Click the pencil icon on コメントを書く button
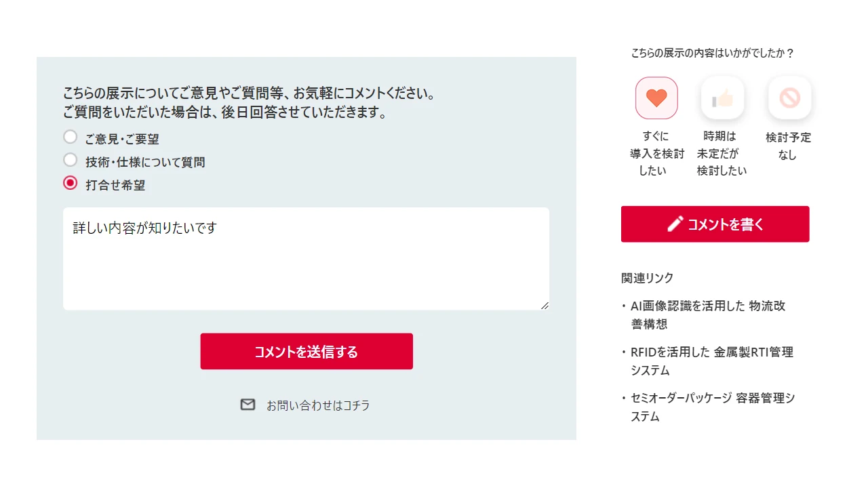This screenshot has width=868, height=488. point(675,224)
